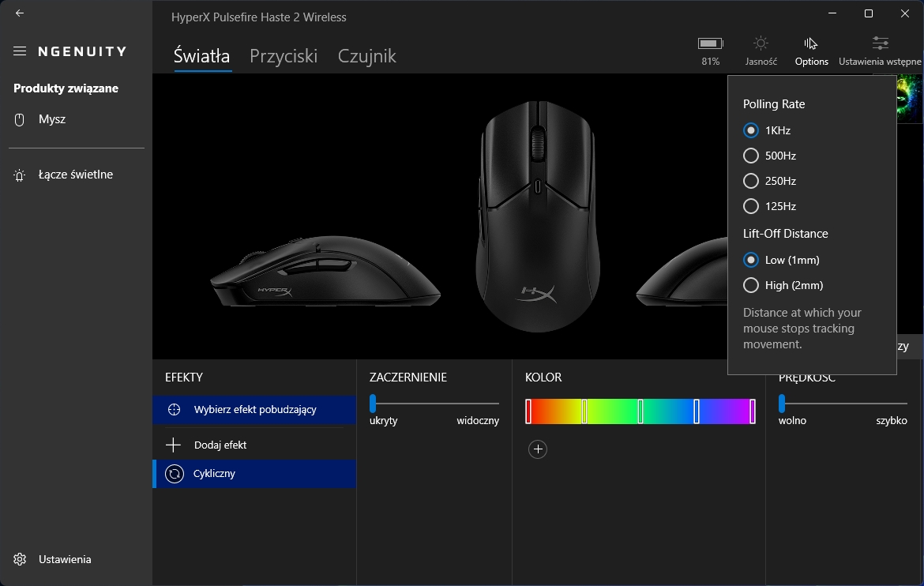Open Ustawienia wstępne presets
This screenshot has height=586, width=924.
[x=880, y=51]
